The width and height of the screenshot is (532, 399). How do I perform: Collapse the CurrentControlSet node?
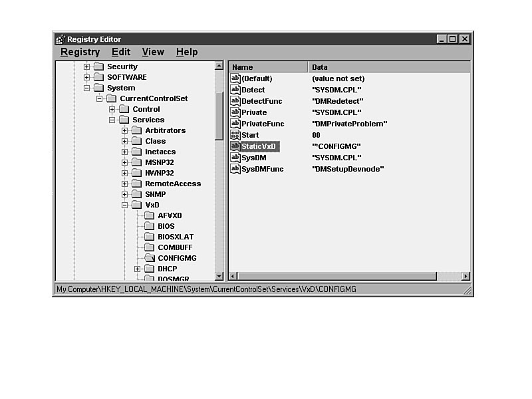pos(100,98)
